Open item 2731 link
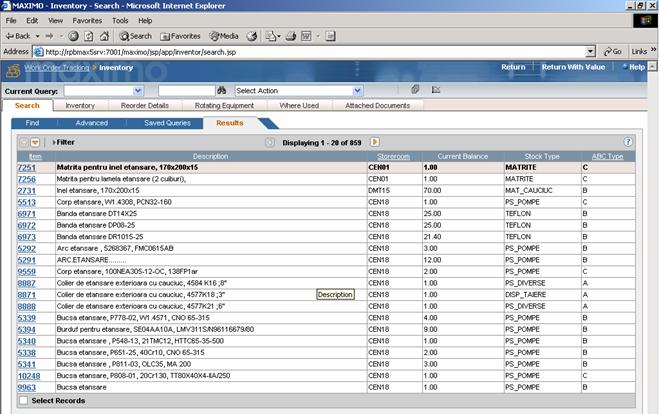This screenshot has width=659, height=414. tap(26, 191)
